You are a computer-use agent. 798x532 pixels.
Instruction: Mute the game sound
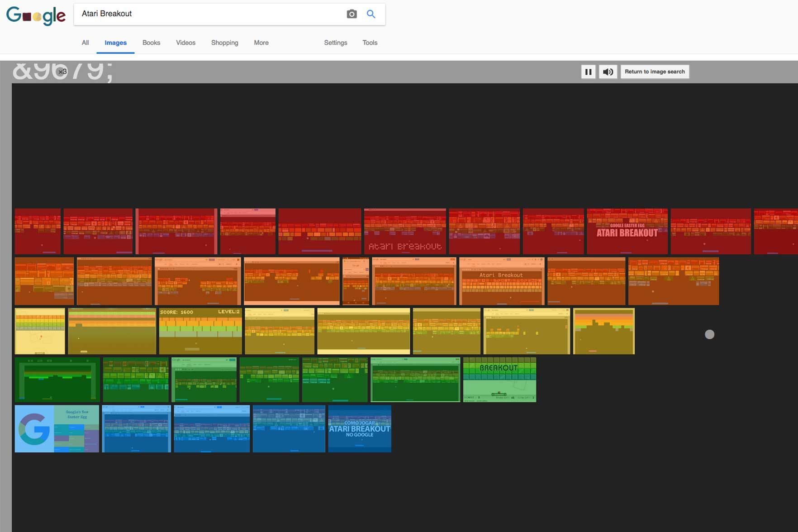pos(608,71)
